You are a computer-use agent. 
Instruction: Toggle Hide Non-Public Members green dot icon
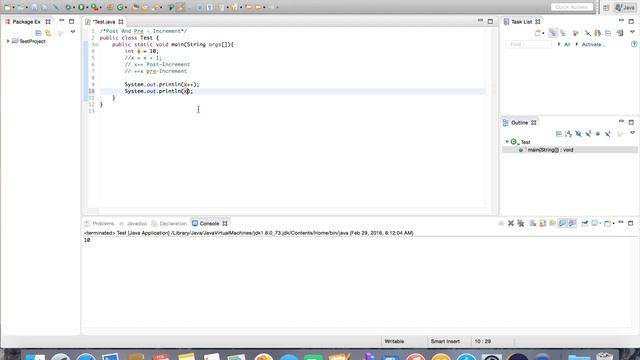[x=598, y=134]
